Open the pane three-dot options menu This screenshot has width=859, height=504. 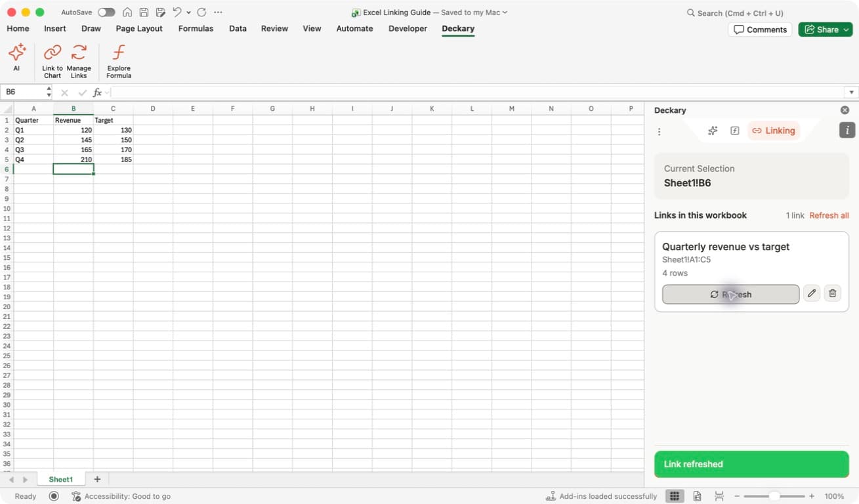pyautogui.click(x=659, y=131)
